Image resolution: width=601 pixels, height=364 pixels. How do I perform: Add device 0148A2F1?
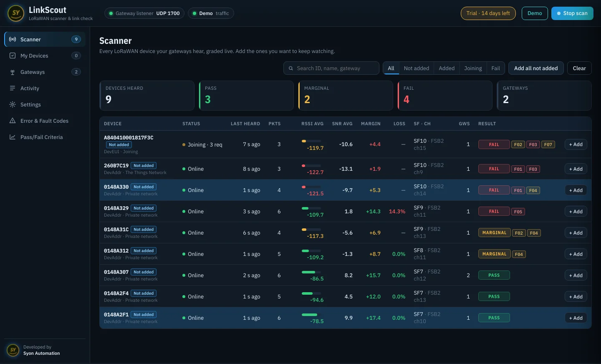tap(576, 318)
